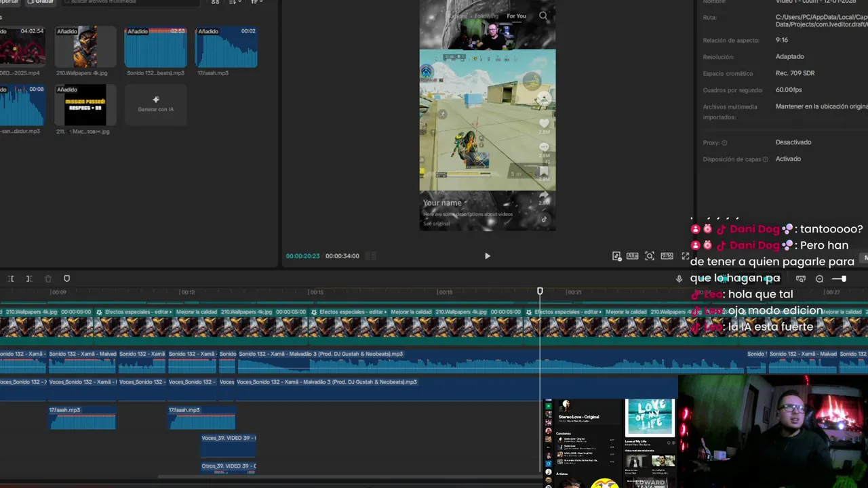Screen dimensions: 868x488
Task: Switch media panel to grid view icon
Action: point(216,2)
